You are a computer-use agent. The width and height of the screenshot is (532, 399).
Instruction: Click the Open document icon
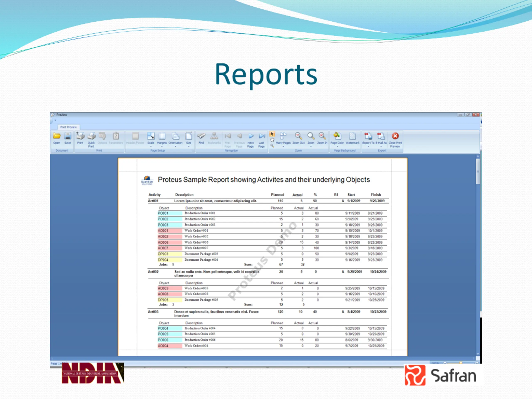57,138
